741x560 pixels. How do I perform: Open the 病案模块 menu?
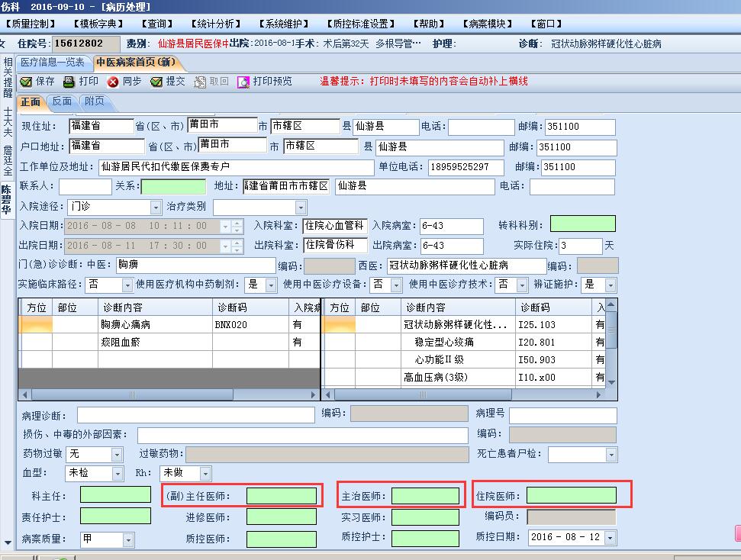[488, 24]
